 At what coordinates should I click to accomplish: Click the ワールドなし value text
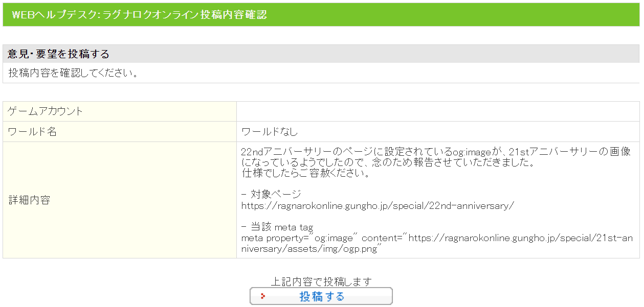click(270, 132)
